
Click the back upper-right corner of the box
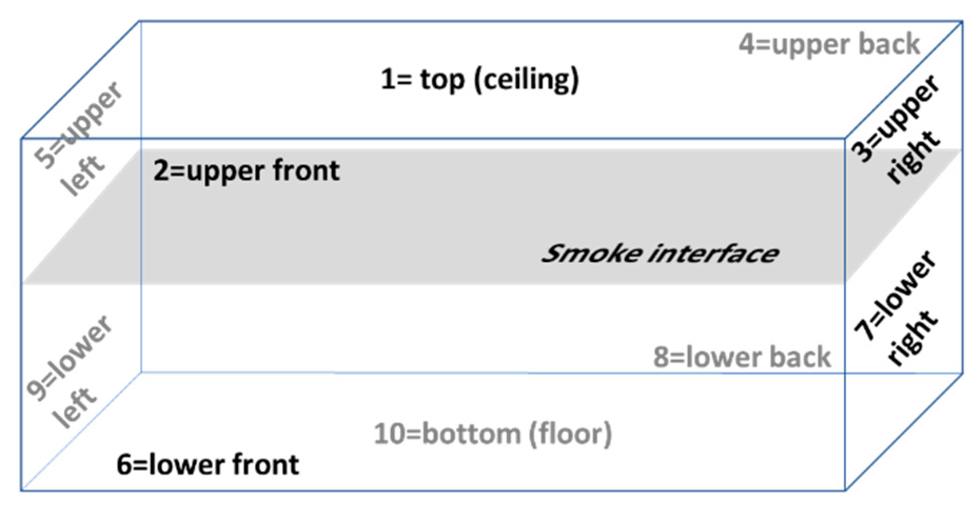962,22
